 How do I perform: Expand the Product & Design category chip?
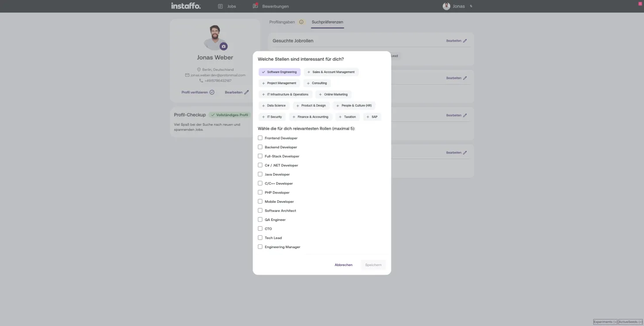311,105
